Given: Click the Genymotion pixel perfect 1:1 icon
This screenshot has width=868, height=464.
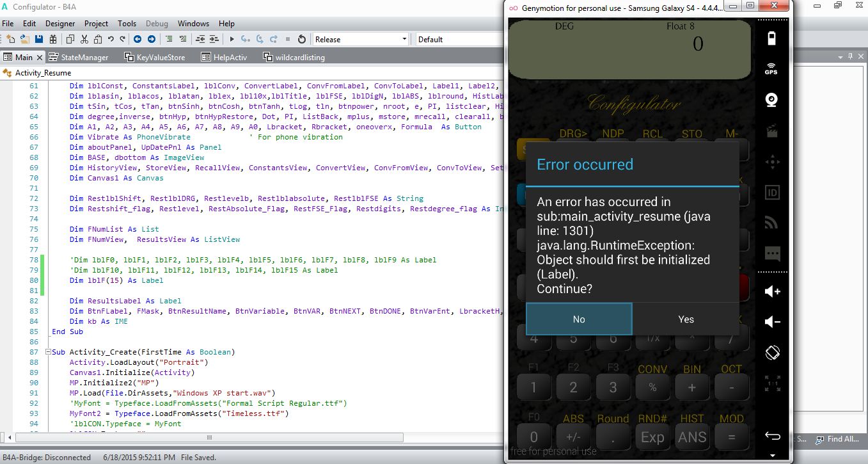Looking at the screenshot, I should 772,383.
